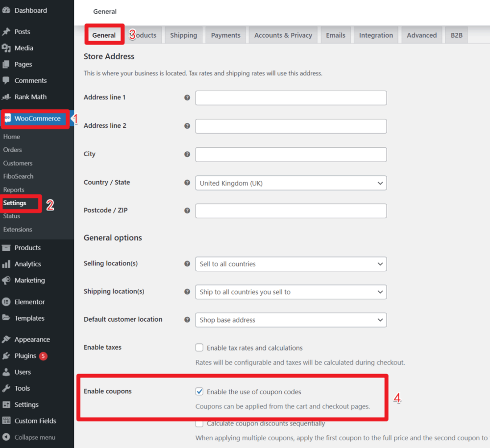This screenshot has width=490, height=448.
Task: Tick Calculate coupon discounts sequentially checkbox
Action: tap(199, 424)
